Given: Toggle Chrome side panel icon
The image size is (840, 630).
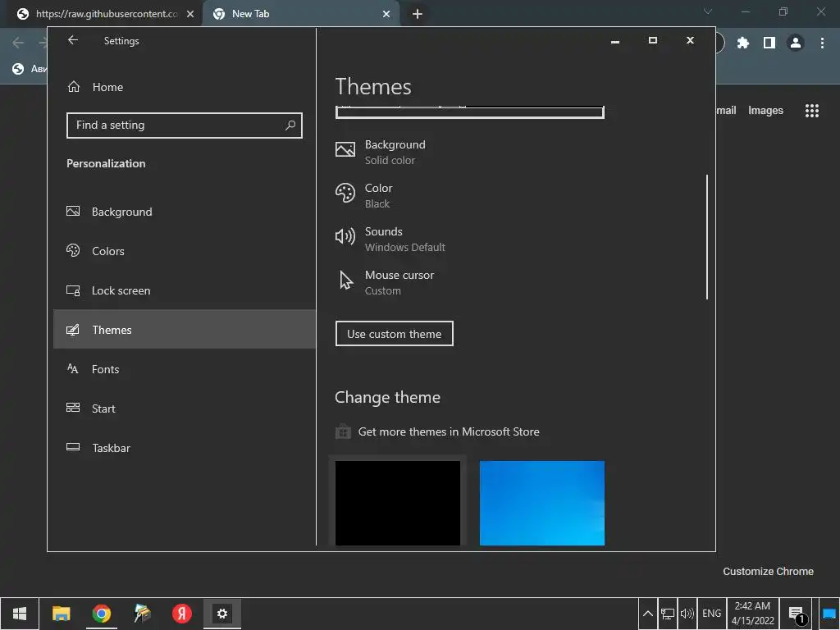Looking at the screenshot, I should (x=769, y=43).
